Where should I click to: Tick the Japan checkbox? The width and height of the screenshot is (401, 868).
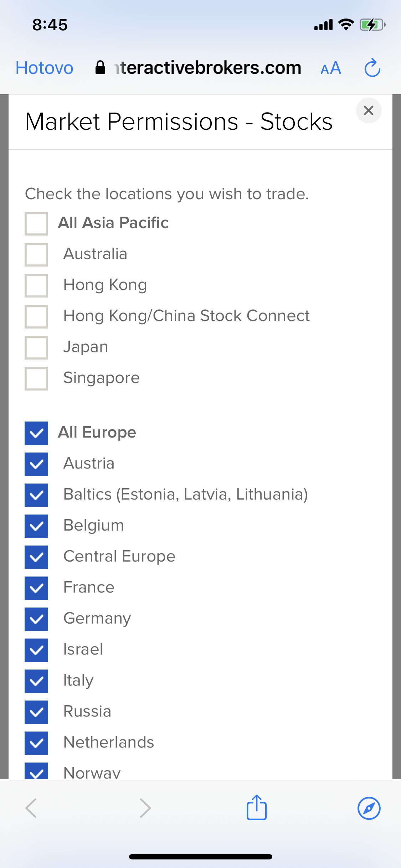pos(36,348)
